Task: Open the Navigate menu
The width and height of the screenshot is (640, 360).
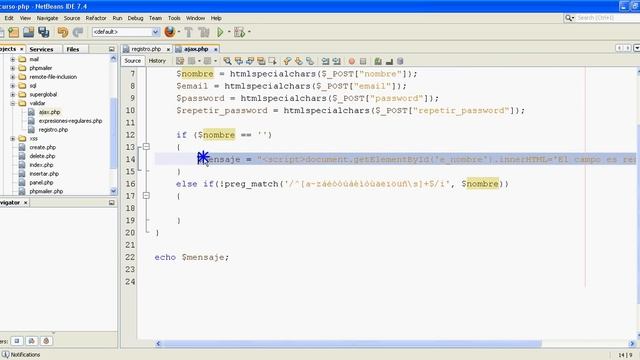Action: [x=47, y=18]
